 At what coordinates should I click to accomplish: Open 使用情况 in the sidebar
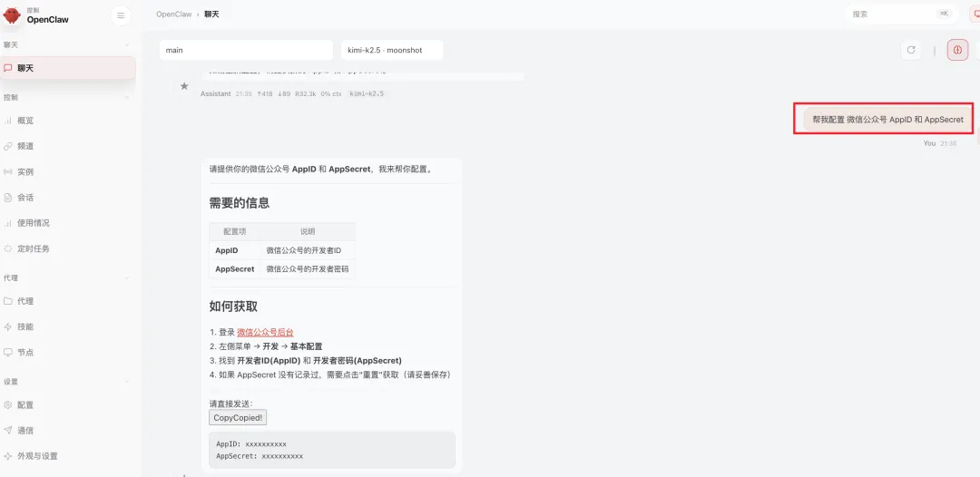click(68, 223)
